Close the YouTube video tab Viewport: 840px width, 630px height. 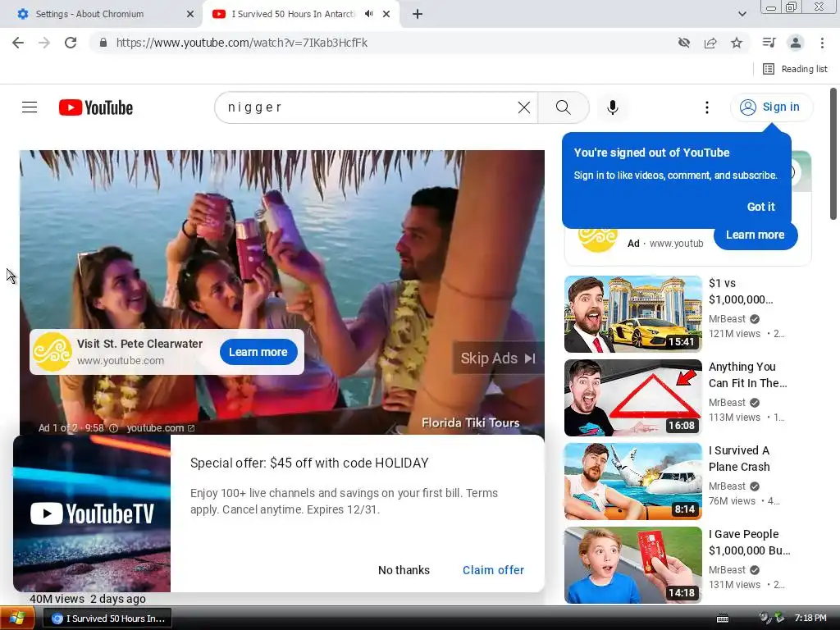(386, 15)
